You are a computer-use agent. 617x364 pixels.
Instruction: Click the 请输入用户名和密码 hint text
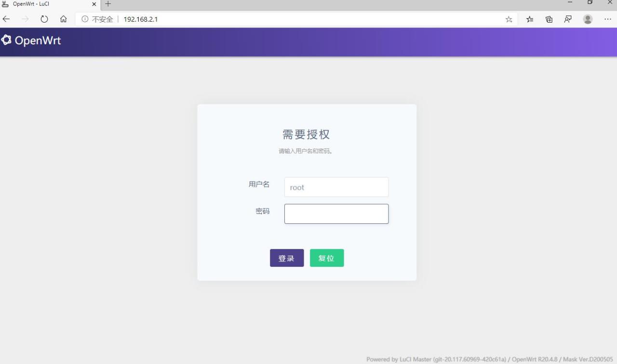coord(306,151)
